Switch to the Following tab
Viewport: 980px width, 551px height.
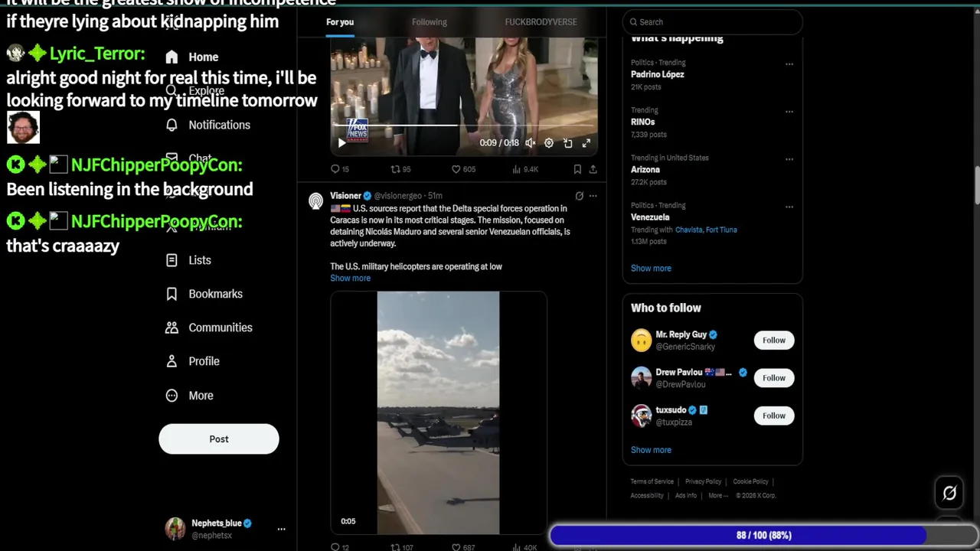pyautogui.click(x=430, y=21)
